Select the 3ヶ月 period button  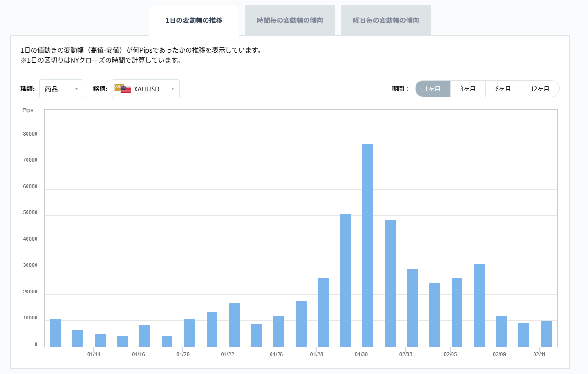click(468, 88)
